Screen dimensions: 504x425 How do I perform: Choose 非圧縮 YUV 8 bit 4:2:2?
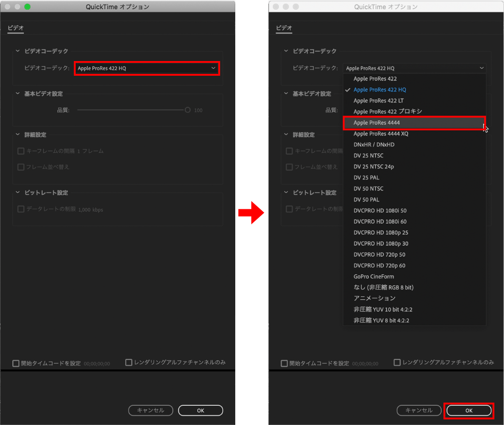click(414, 320)
